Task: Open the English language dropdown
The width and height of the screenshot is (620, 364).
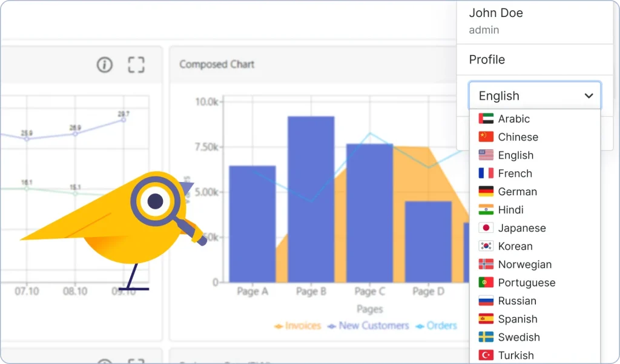Action: coord(535,96)
